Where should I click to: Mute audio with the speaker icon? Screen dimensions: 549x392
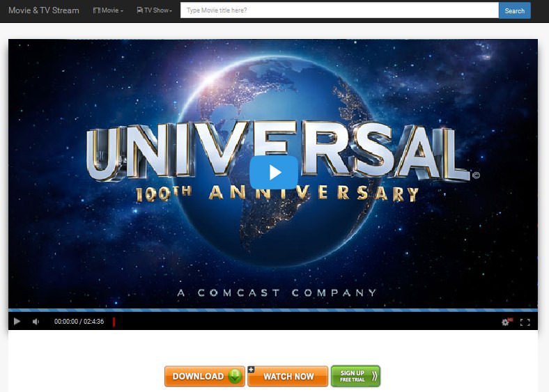click(x=36, y=321)
